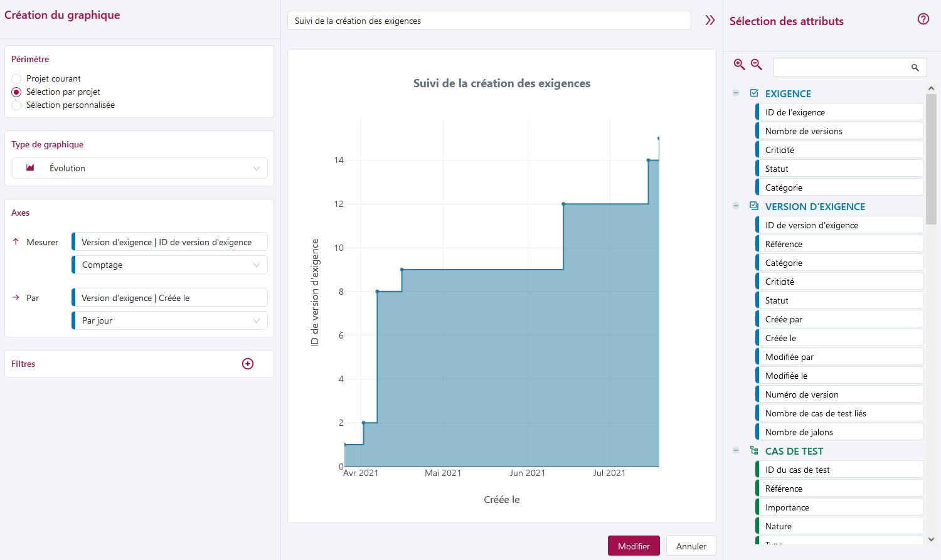Collapse the VERSION D'EXIGENCE section

tap(736, 206)
